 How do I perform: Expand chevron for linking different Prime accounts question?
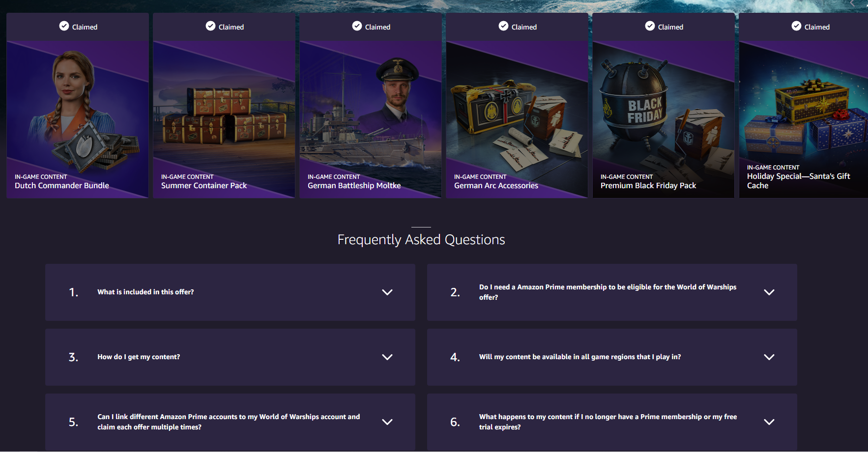pos(387,422)
